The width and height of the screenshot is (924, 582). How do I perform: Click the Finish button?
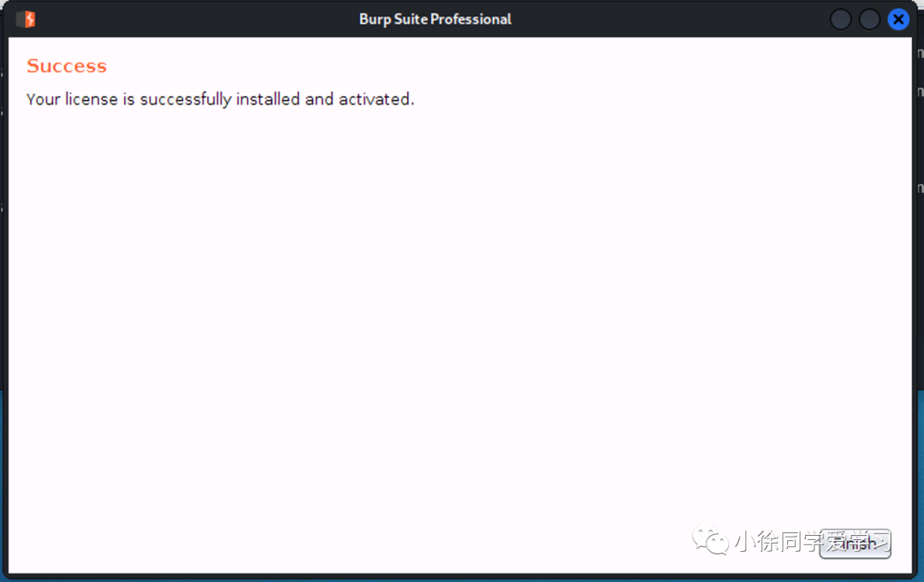(855, 543)
